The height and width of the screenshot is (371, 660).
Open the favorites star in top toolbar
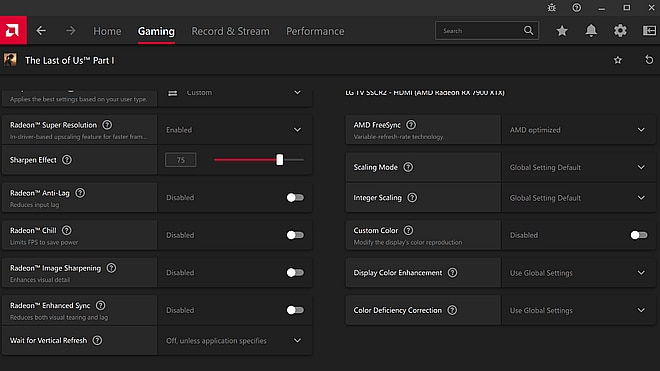(x=562, y=31)
